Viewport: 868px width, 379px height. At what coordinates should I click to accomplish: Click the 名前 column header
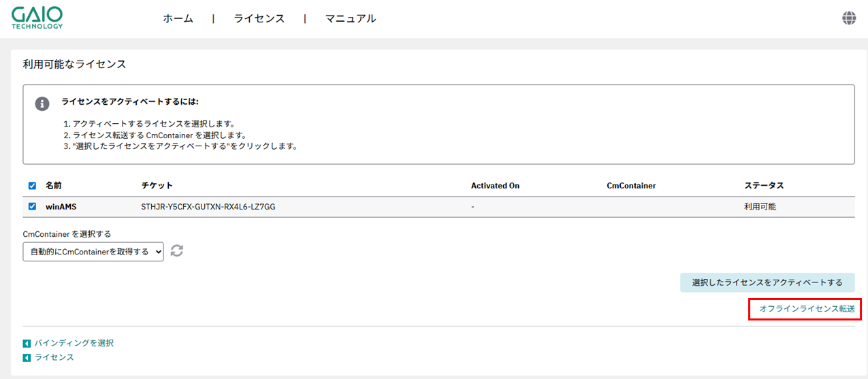point(54,186)
